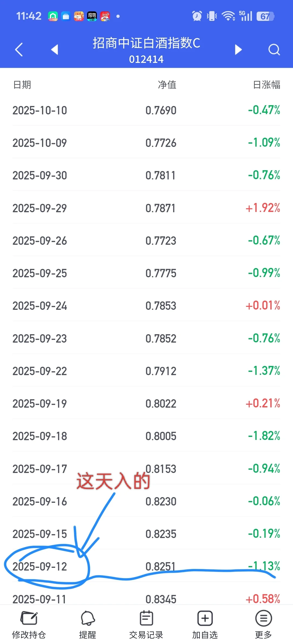The image size is (293, 644).
Task: Tap the back chevron arrow
Action: tap(19, 50)
